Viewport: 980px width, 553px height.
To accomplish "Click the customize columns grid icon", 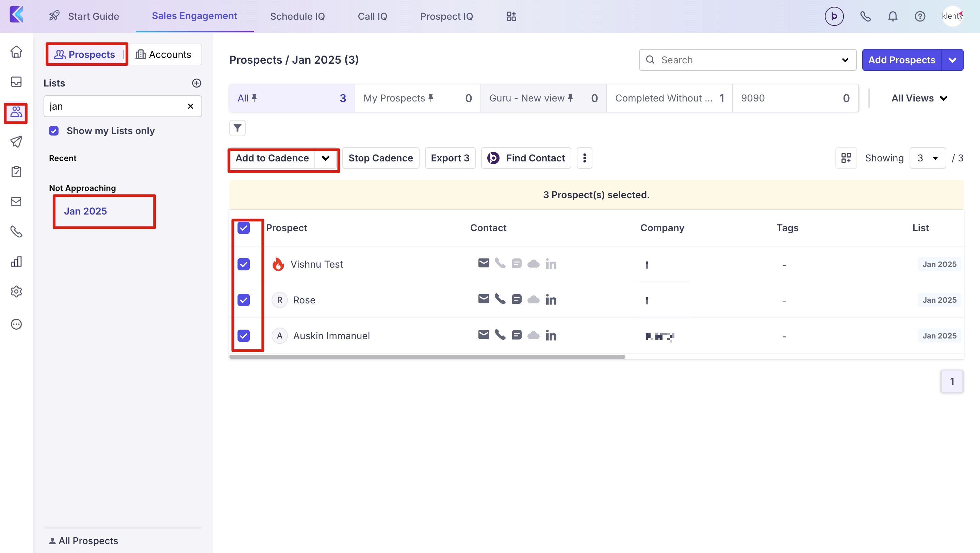I will click(846, 158).
